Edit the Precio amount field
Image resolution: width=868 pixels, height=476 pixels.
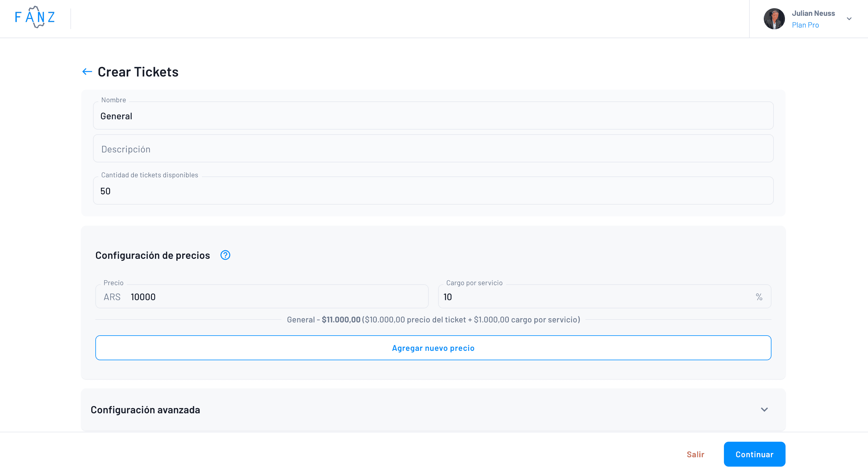coord(276,297)
